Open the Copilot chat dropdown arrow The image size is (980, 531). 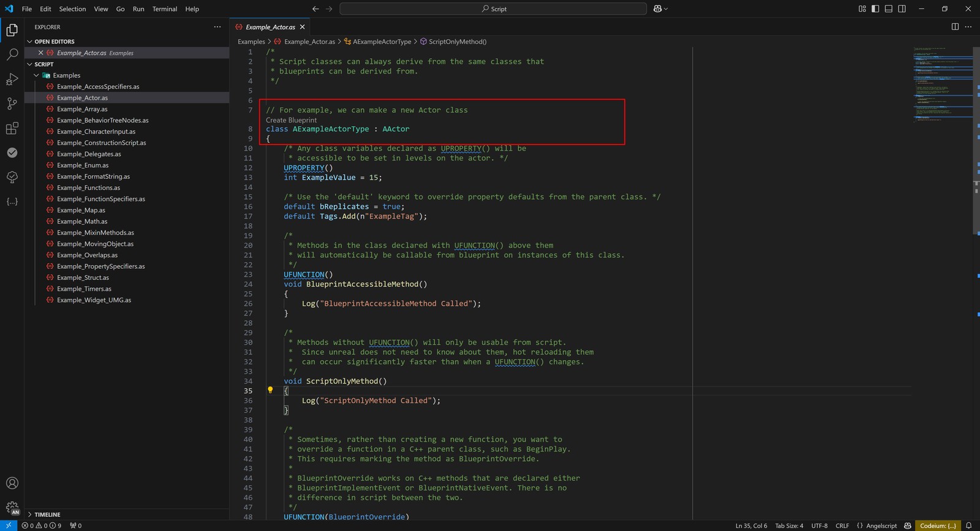tap(666, 9)
